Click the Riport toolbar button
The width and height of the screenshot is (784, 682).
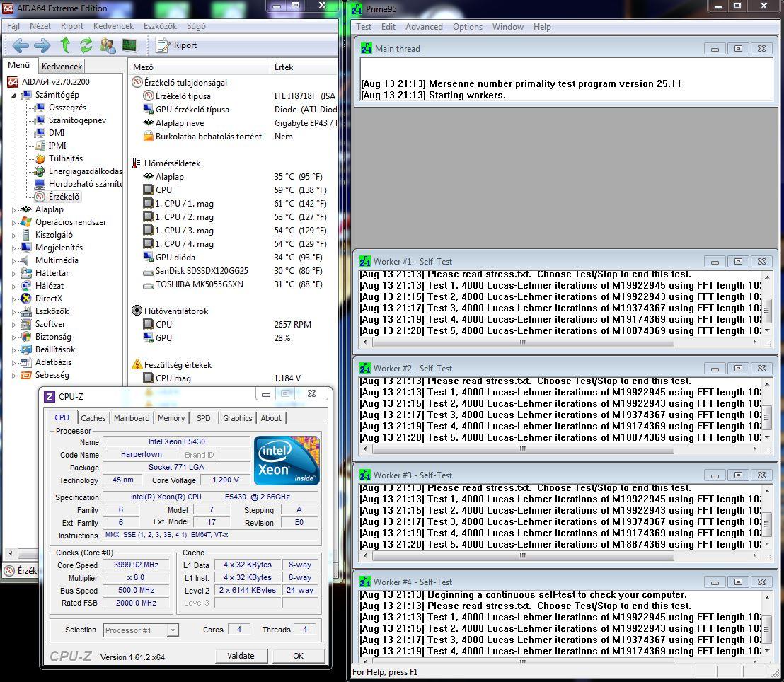click(x=176, y=45)
